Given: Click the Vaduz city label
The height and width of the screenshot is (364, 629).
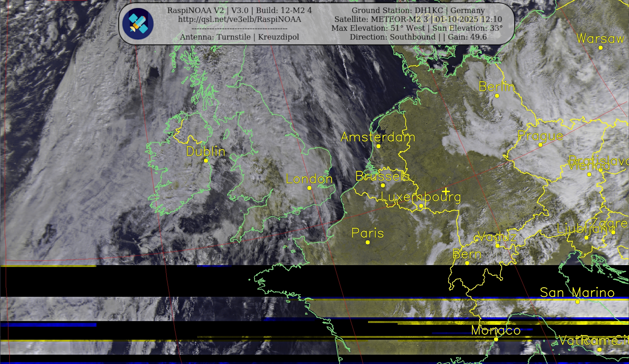Looking at the screenshot, I should pyautogui.click(x=497, y=237).
